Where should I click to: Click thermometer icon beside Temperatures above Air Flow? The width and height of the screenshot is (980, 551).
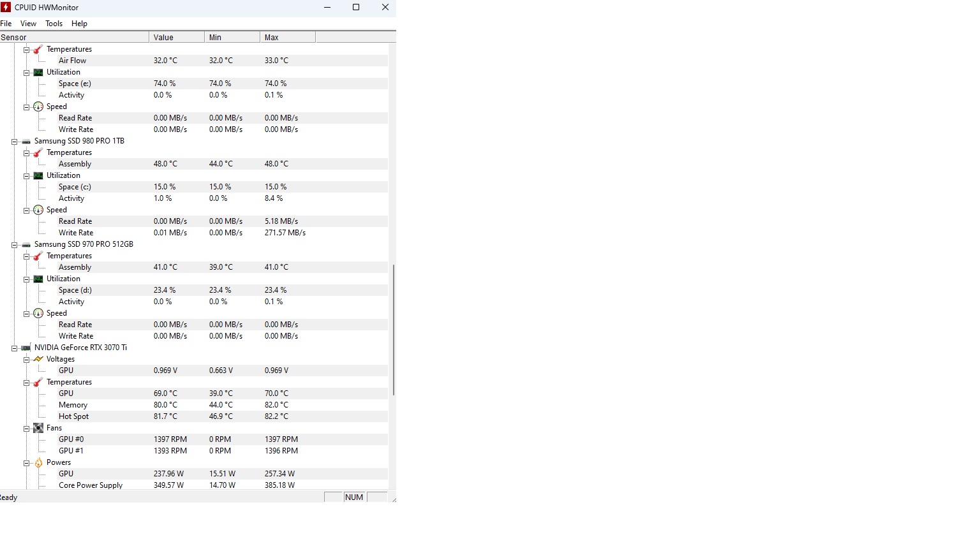click(38, 49)
